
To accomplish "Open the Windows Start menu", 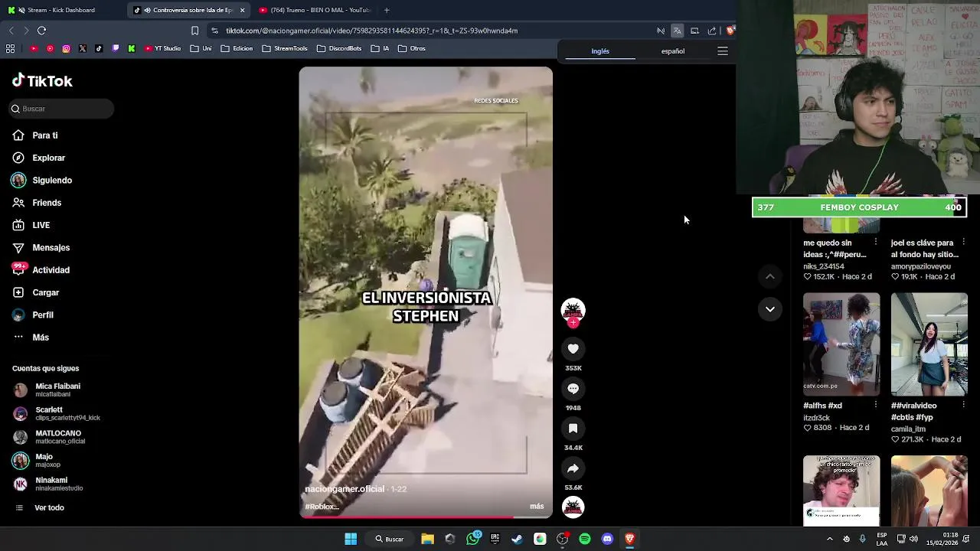I will [351, 539].
